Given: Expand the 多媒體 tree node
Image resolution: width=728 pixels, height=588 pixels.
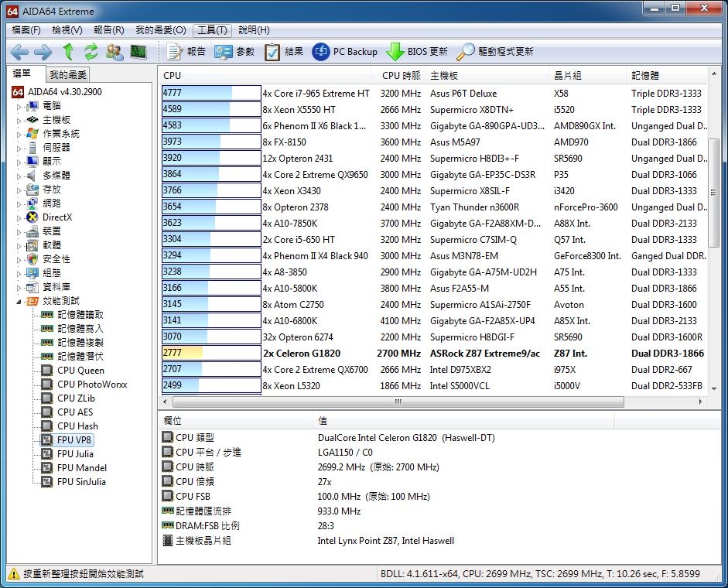Looking at the screenshot, I should tap(19, 176).
